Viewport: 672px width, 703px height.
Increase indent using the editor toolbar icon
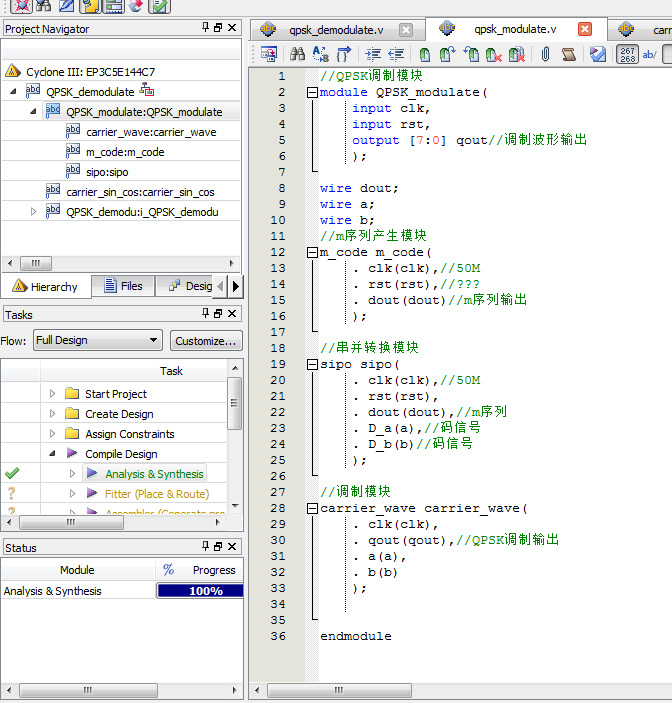[372, 55]
